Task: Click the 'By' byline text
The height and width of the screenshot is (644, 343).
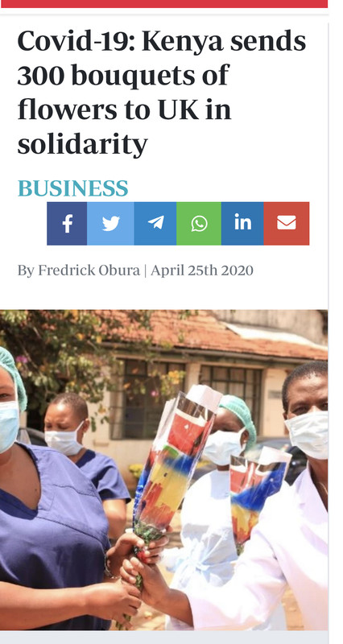Action: 26,271
